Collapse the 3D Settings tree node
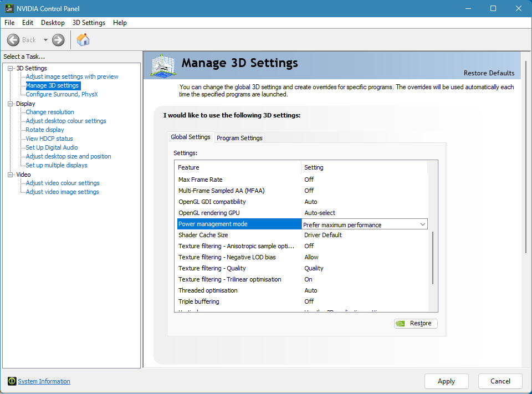 (10, 68)
